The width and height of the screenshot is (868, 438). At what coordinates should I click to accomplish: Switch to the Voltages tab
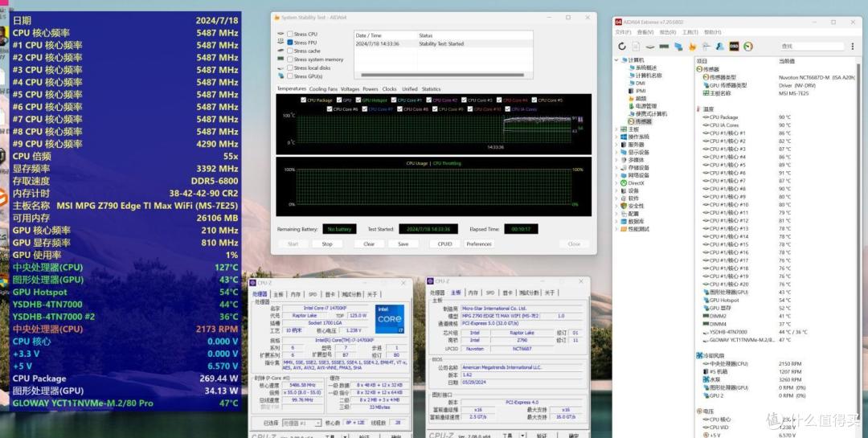click(x=350, y=89)
